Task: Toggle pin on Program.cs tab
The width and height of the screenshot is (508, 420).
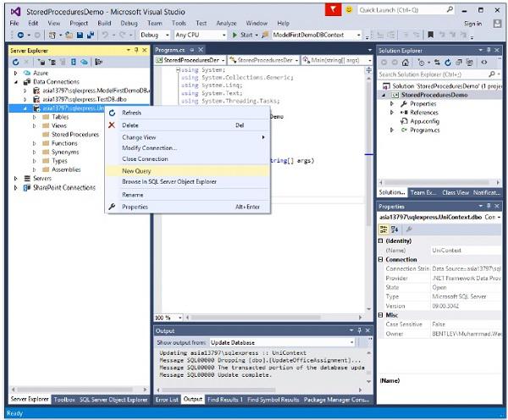Action: point(192,50)
